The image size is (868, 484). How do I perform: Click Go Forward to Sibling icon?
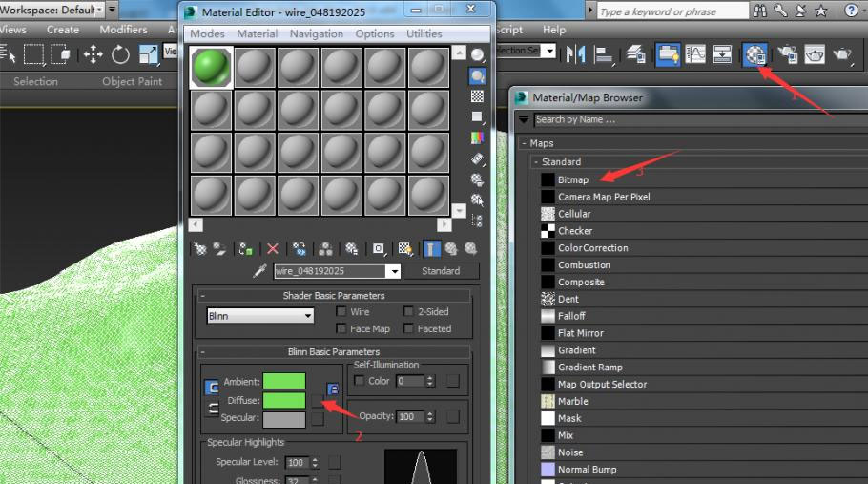pos(471,249)
